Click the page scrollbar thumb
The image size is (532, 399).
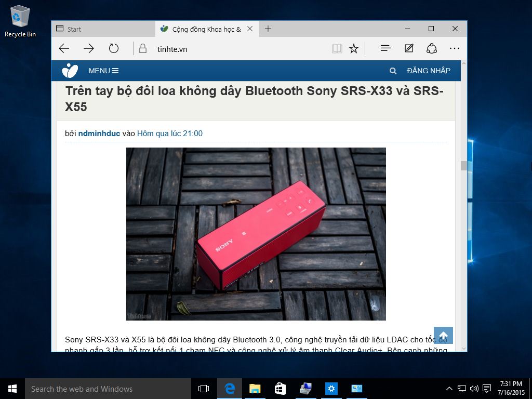[x=463, y=166]
